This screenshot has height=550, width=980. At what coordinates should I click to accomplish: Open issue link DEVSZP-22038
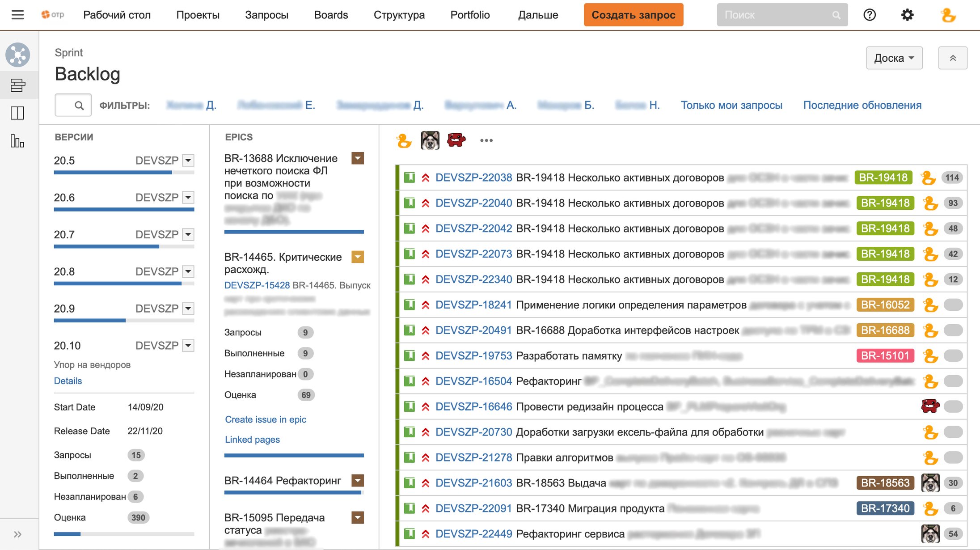click(473, 178)
